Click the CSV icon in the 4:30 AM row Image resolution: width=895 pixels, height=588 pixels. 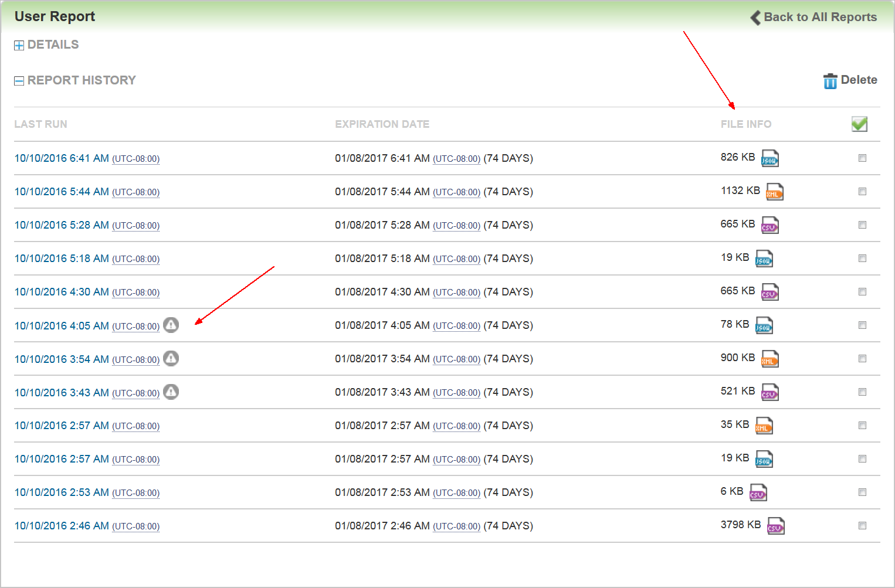pyautogui.click(x=769, y=292)
